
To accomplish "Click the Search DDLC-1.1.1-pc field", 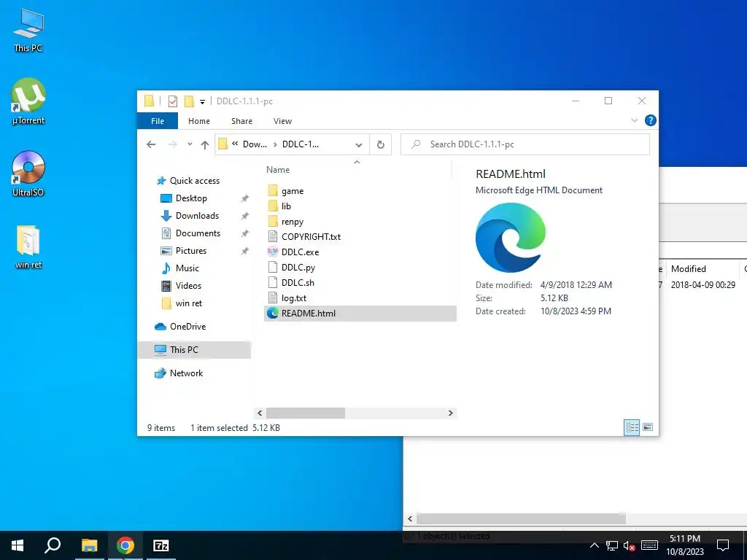I will click(525, 144).
